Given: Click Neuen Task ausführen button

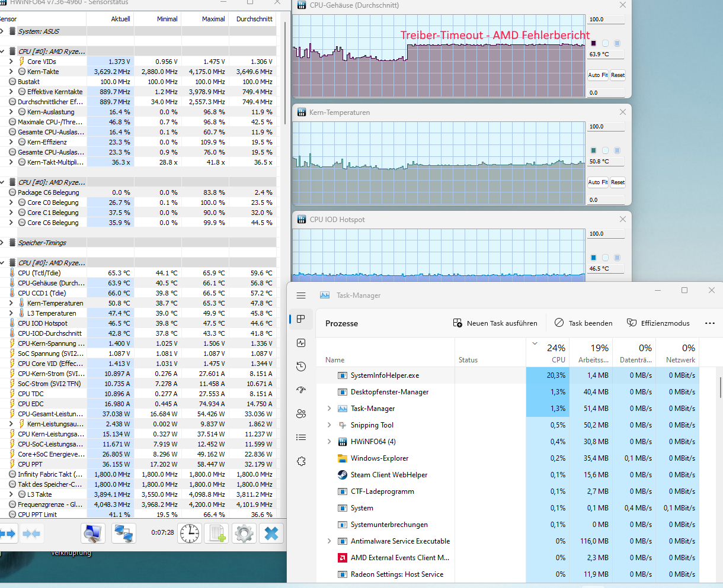Looking at the screenshot, I should tap(495, 323).
